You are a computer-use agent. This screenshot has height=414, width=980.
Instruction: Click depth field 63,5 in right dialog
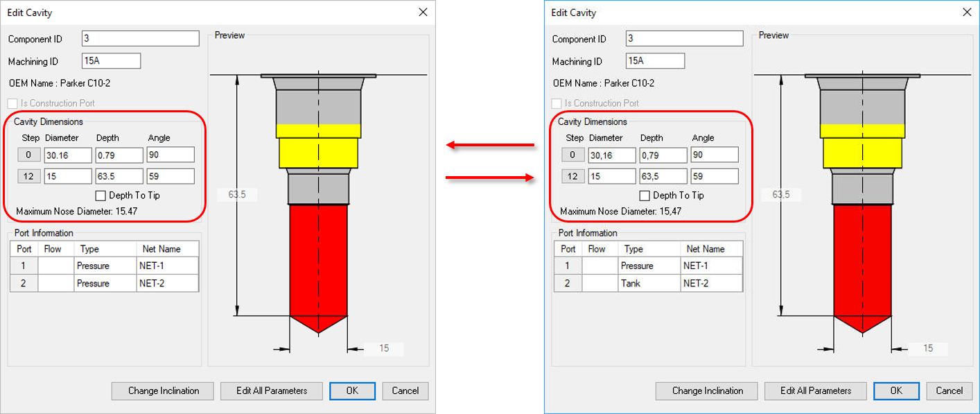(663, 176)
